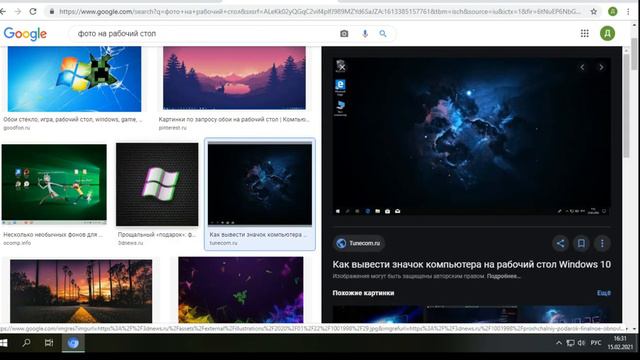Click the pinterest.ru source text
Screen dimensions: 640x360
point(173,128)
